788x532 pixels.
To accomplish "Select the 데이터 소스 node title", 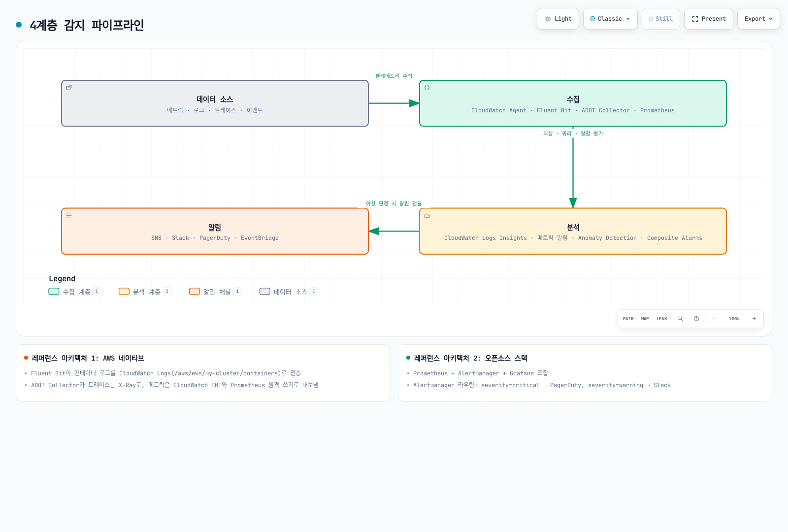I will tap(215, 100).
